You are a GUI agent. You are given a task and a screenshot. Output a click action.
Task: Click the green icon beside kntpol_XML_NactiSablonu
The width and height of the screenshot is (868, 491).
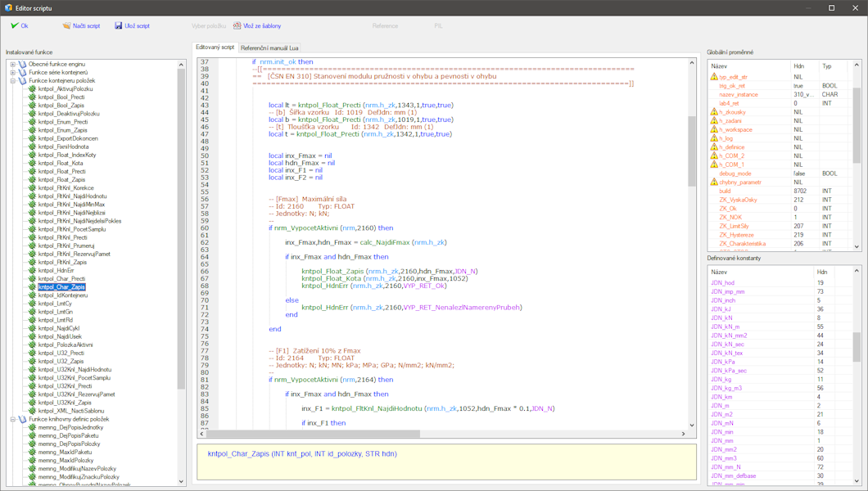pos(32,411)
